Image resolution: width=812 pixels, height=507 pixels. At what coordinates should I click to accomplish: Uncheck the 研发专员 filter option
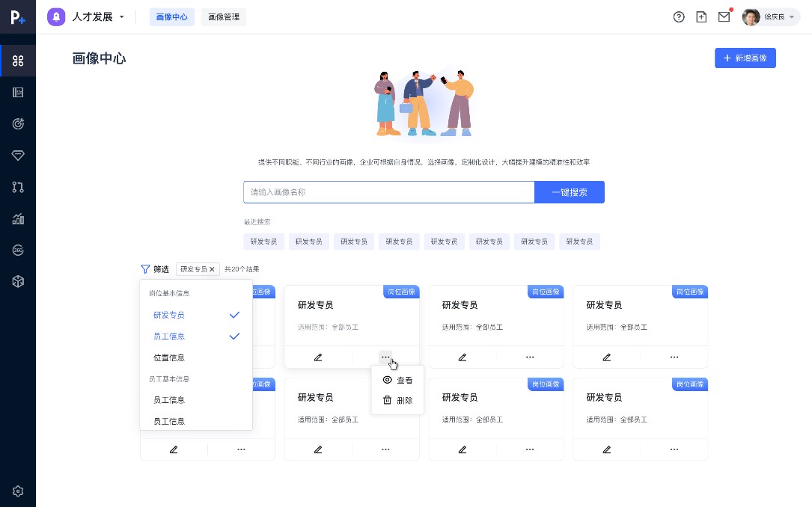point(168,315)
